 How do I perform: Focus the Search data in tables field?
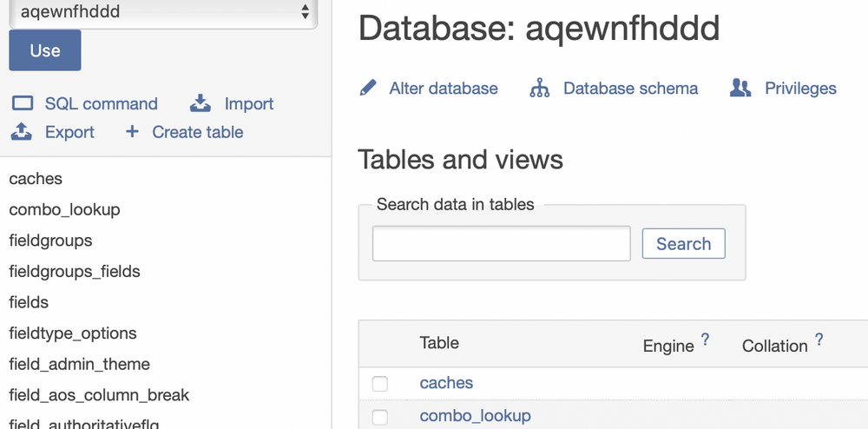click(x=501, y=244)
